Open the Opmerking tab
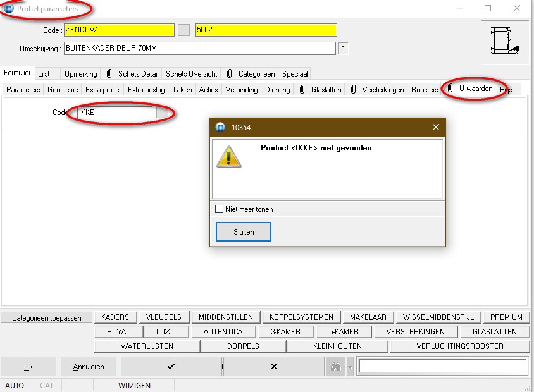 point(81,74)
